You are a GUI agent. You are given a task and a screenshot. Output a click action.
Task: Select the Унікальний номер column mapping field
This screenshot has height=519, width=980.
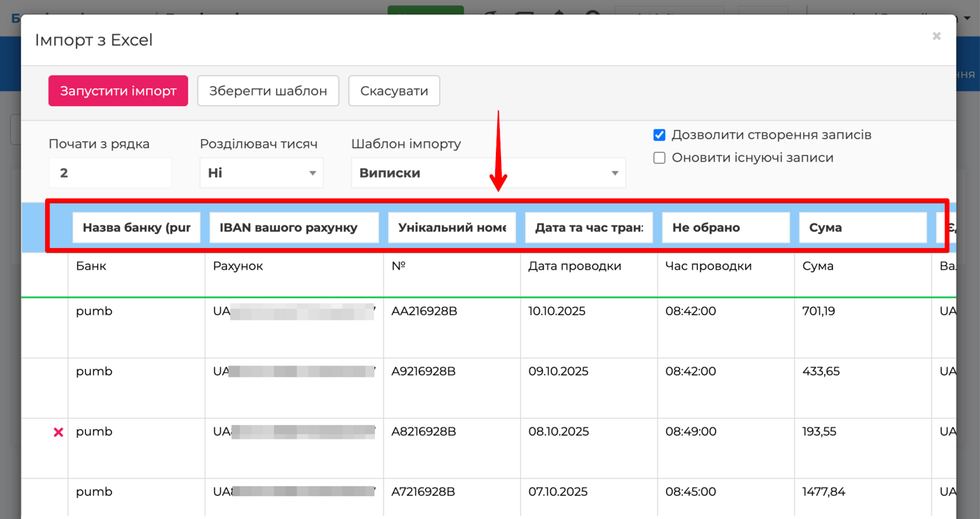(x=452, y=228)
